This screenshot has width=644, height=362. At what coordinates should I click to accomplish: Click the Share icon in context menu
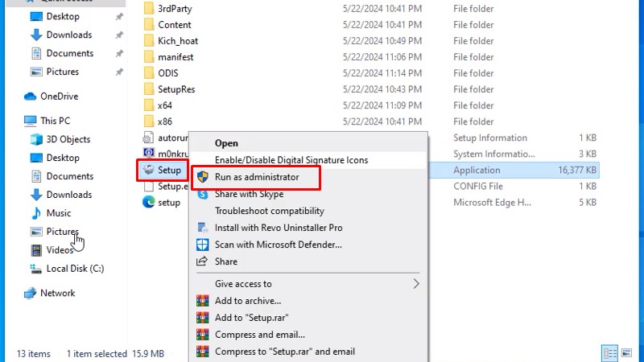coord(203,261)
